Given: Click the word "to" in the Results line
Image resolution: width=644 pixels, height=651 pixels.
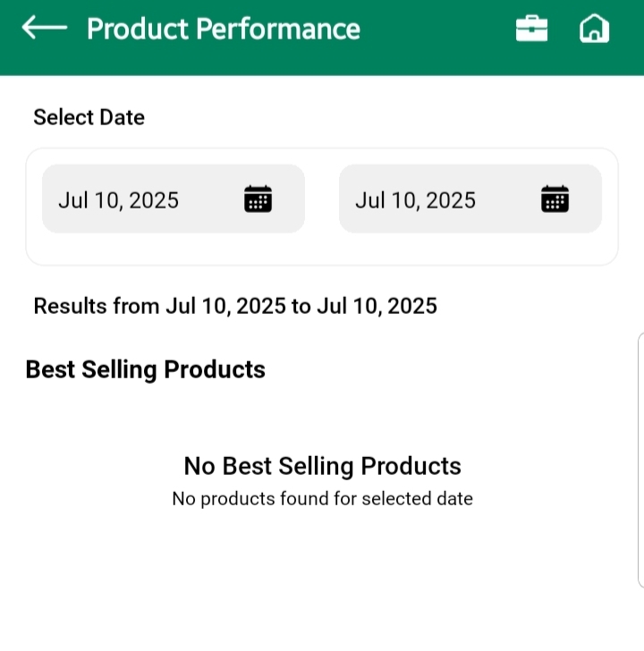Looking at the screenshot, I should [301, 307].
